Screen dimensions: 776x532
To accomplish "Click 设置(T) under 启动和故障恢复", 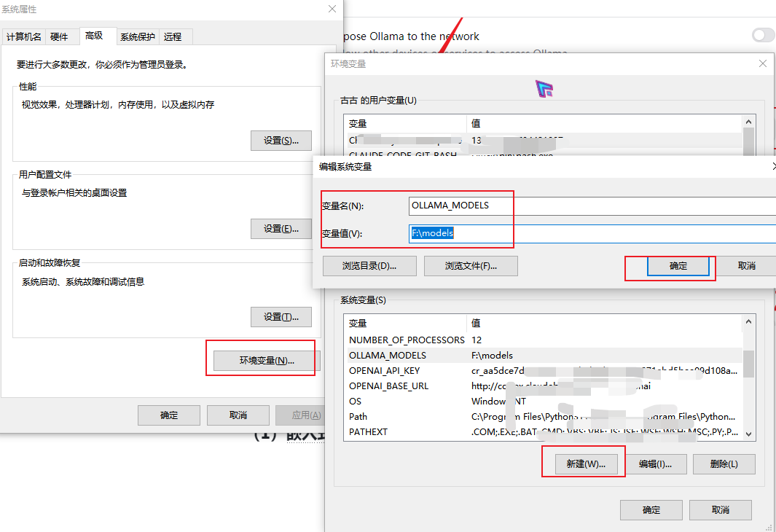I will pos(281,317).
